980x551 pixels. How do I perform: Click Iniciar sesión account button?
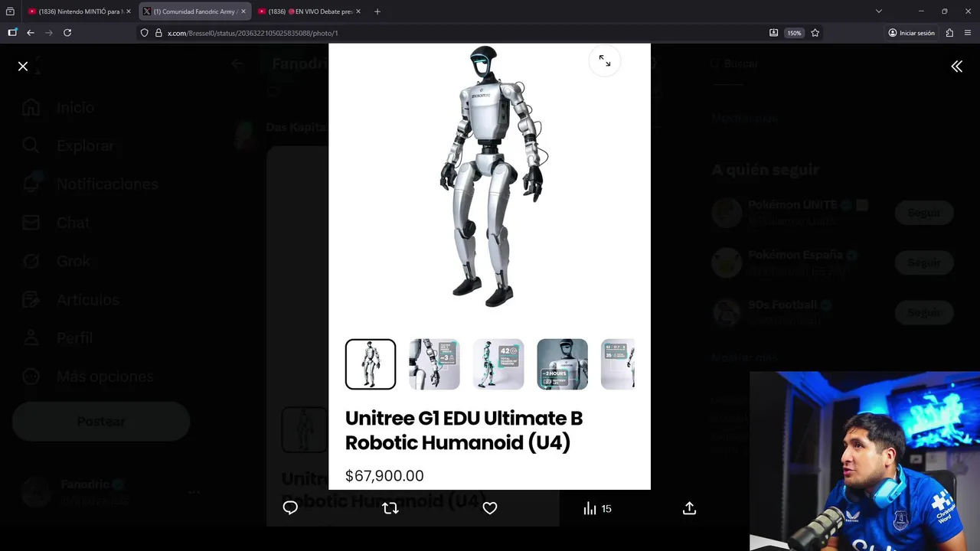pos(912,33)
